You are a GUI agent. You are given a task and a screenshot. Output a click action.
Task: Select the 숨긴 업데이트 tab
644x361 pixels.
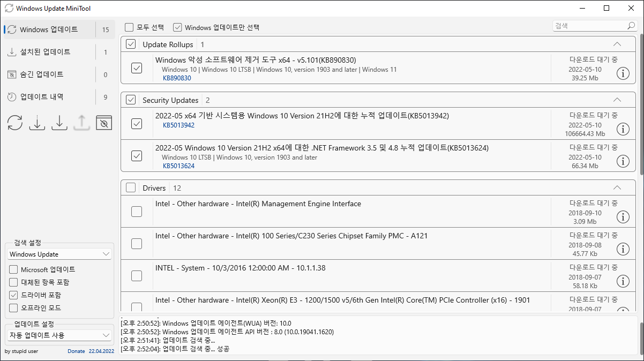[59, 74]
